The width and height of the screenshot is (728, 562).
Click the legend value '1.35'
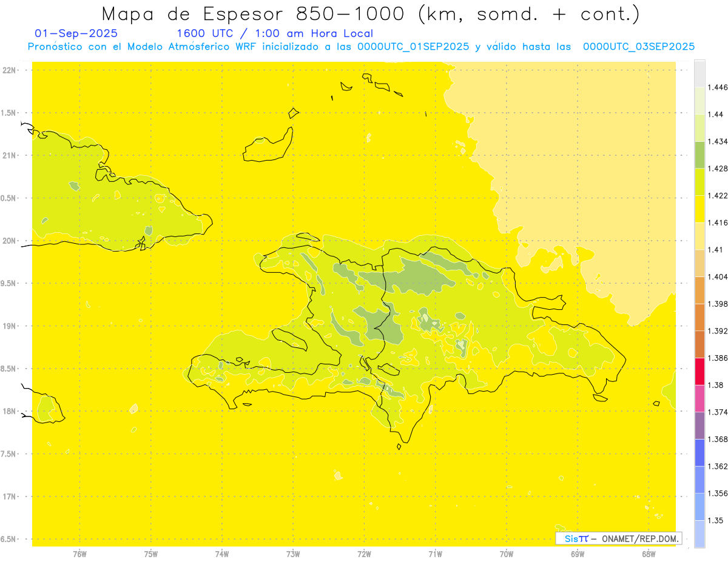click(x=717, y=520)
